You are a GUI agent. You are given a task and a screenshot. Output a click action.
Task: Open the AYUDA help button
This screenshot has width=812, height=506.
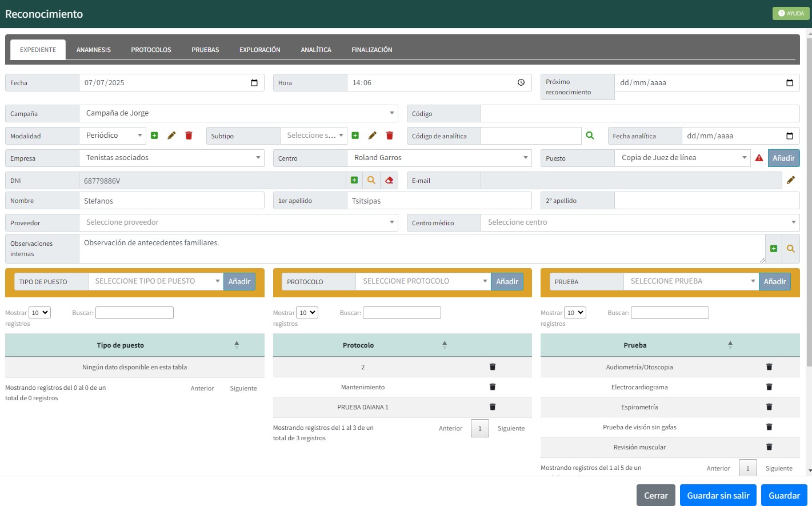point(791,13)
